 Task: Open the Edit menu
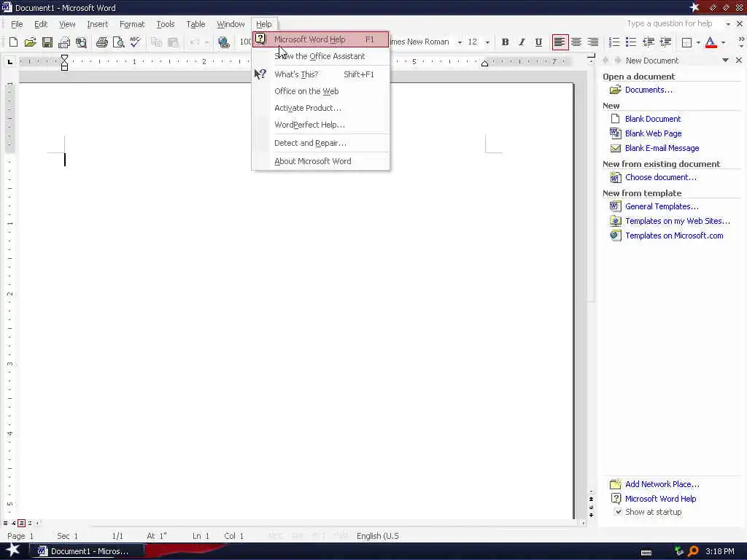(41, 24)
